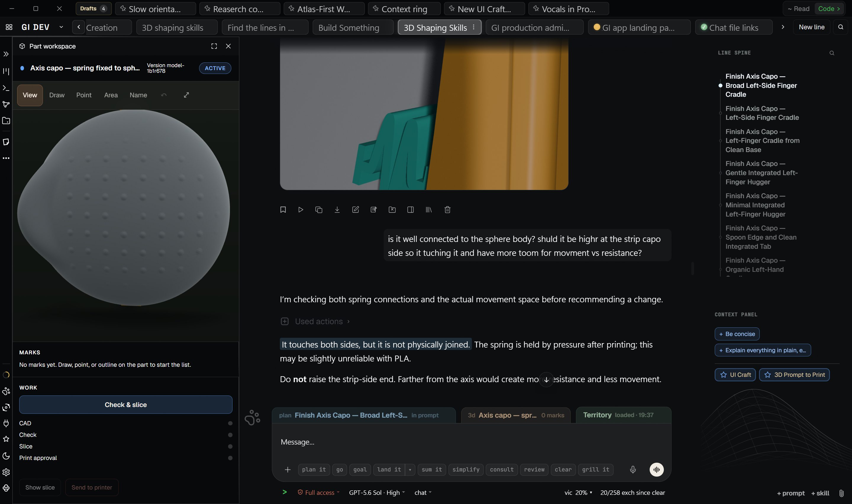Undo the last mark in Part workspace
Screen dimensions: 852x504
tap(164, 95)
